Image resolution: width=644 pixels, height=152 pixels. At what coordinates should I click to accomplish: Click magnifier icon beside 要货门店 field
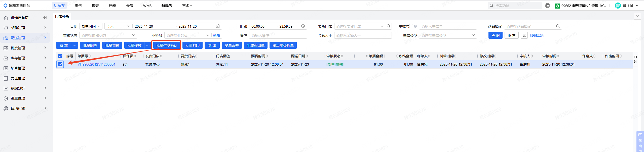pos(388,26)
